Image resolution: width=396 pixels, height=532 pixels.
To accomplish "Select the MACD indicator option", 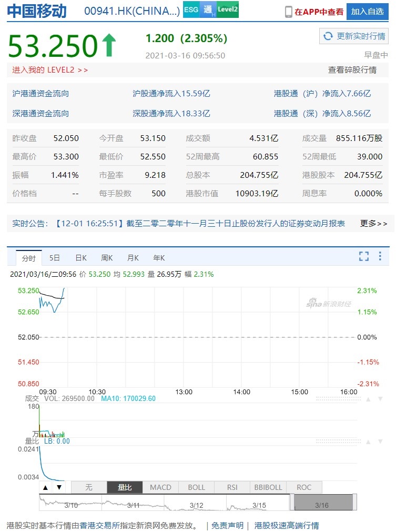I will 160,487.
